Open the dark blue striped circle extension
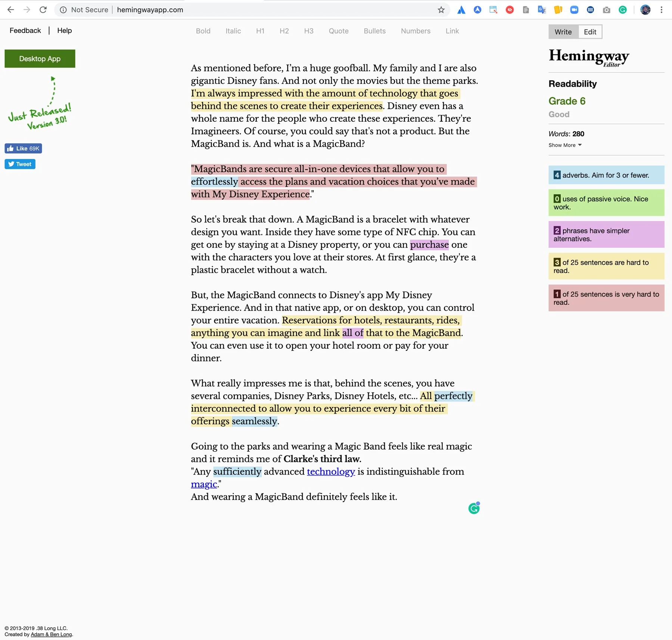The height and width of the screenshot is (640, 672). click(x=590, y=10)
